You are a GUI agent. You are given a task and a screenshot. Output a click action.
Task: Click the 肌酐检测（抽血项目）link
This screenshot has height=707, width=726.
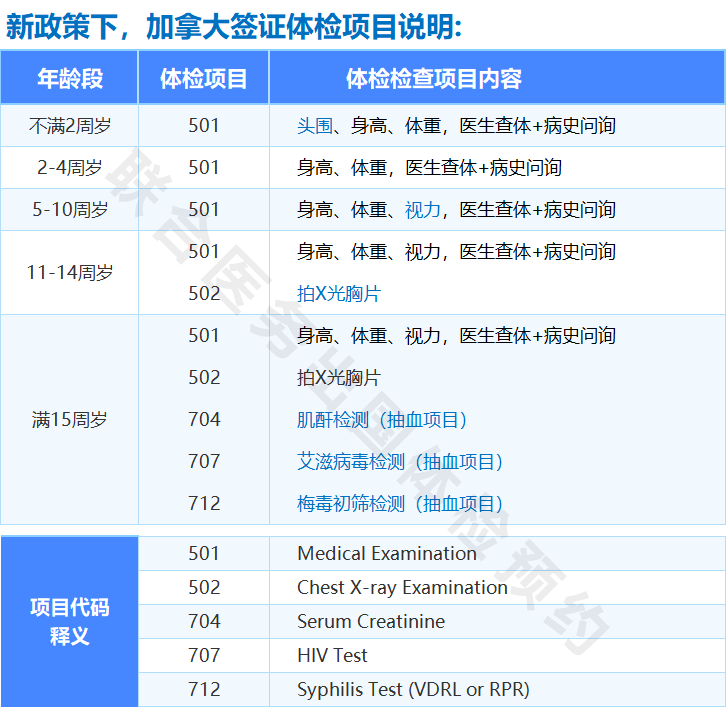382,420
